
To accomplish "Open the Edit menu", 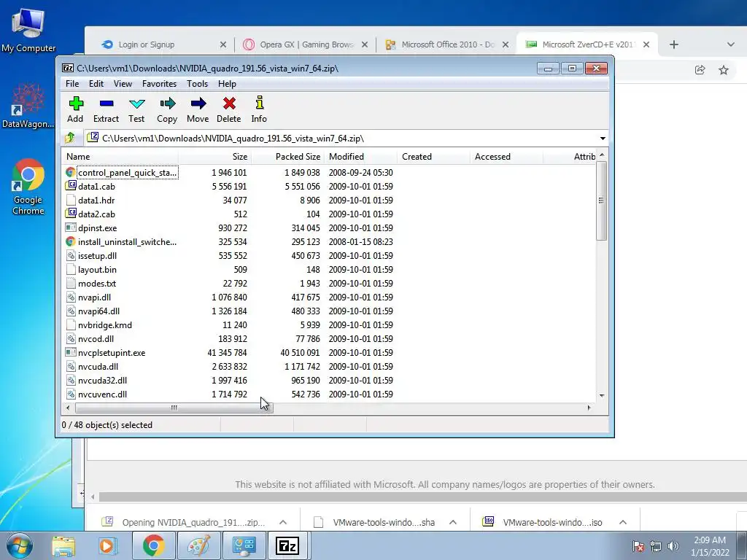I will 96,84.
